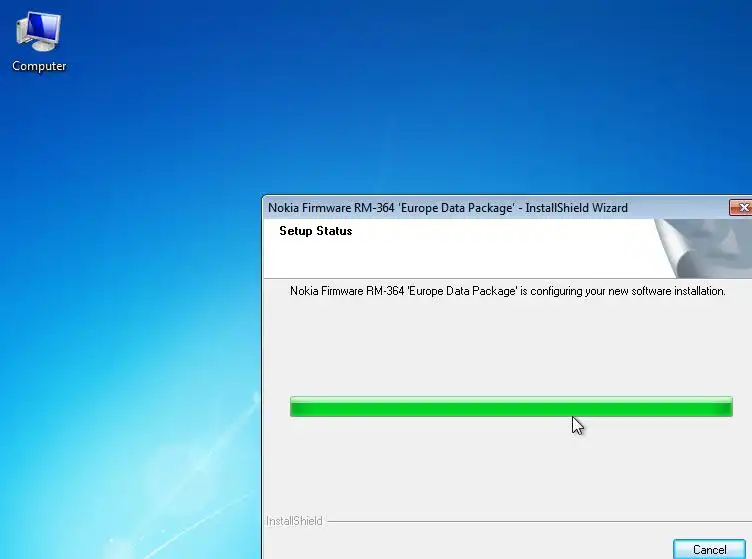Click the 'configuring your new software installation' message
752x559 pixels.
pos(507,291)
